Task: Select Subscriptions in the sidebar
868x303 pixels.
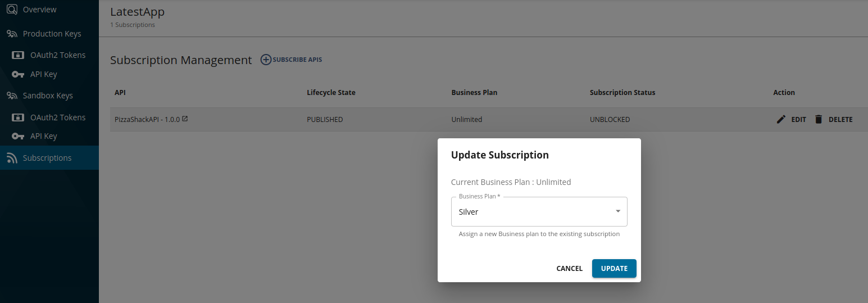Action: [47, 158]
